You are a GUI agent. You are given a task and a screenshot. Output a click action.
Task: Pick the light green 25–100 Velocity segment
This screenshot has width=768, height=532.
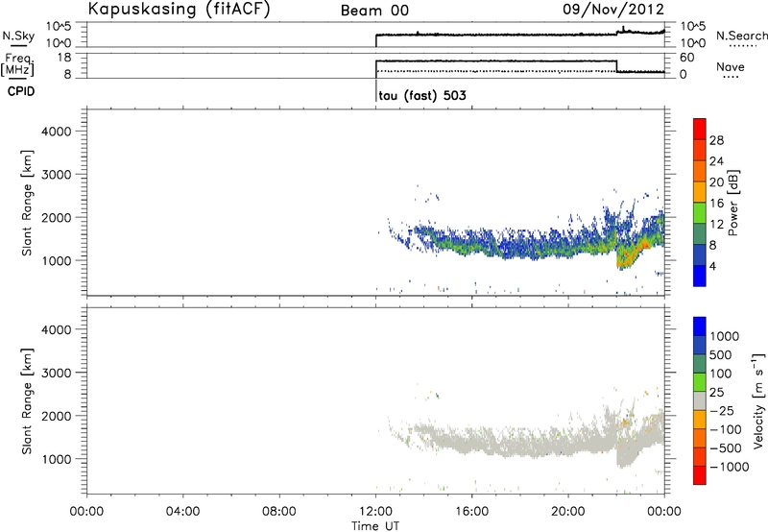[x=700, y=382]
